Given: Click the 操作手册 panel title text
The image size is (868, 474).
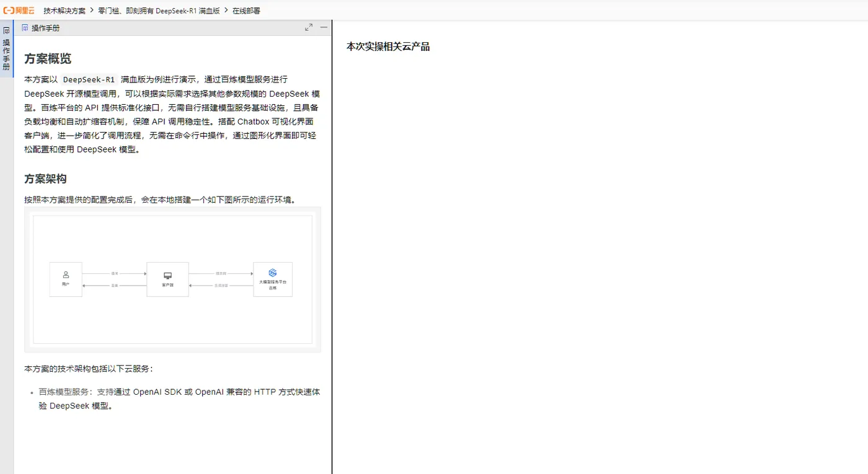Looking at the screenshot, I should click(x=45, y=28).
